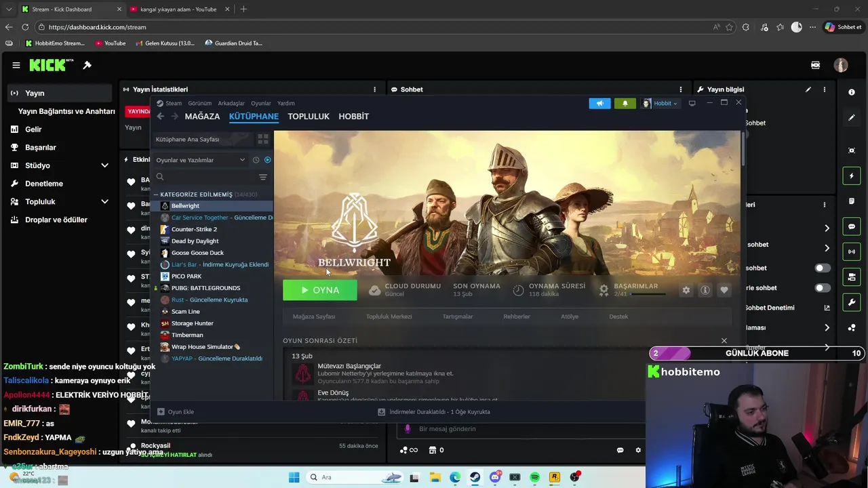Open chat settings gear below Kick chat
868x488 pixels.
coord(638,450)
